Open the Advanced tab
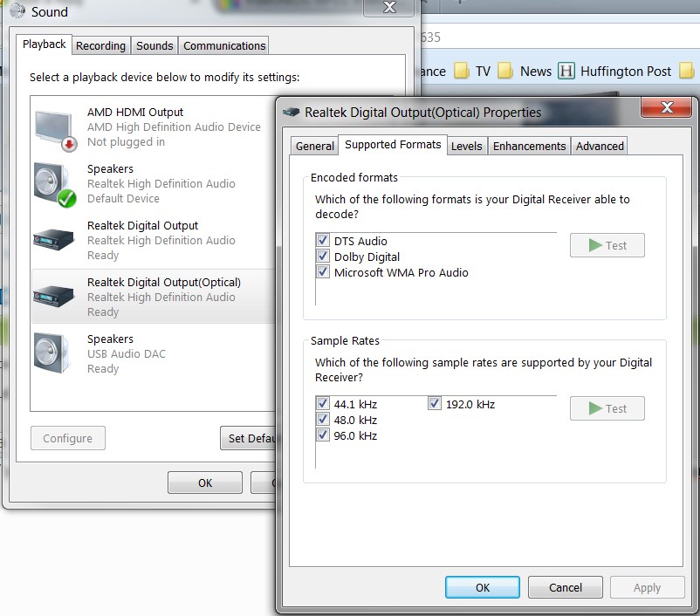The width and height of the screenshot is (700, 616). (600, 146)
